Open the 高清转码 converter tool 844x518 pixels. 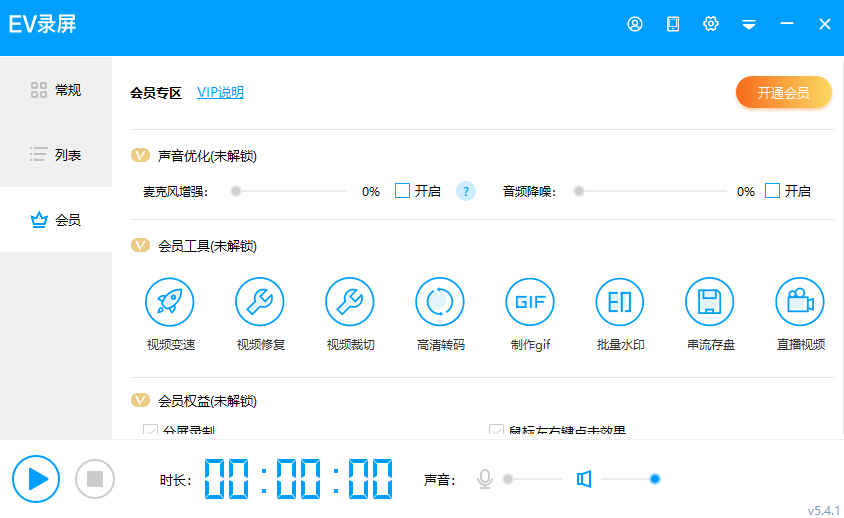coord(440,301)
